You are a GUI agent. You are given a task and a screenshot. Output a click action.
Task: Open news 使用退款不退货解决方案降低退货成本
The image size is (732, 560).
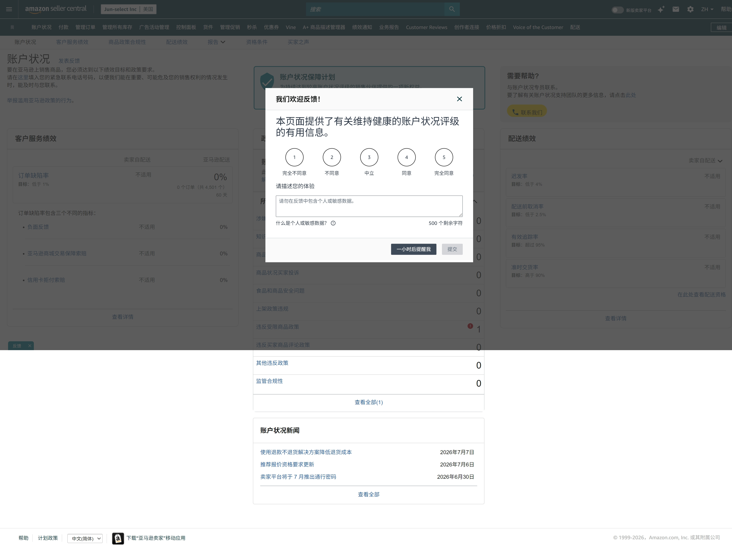[x=306, y=452]
